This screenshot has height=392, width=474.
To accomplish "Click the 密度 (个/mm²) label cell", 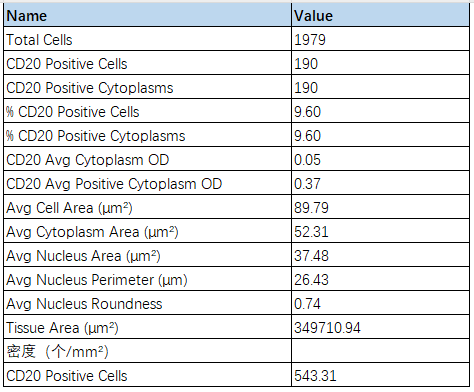I will [148, 351].
